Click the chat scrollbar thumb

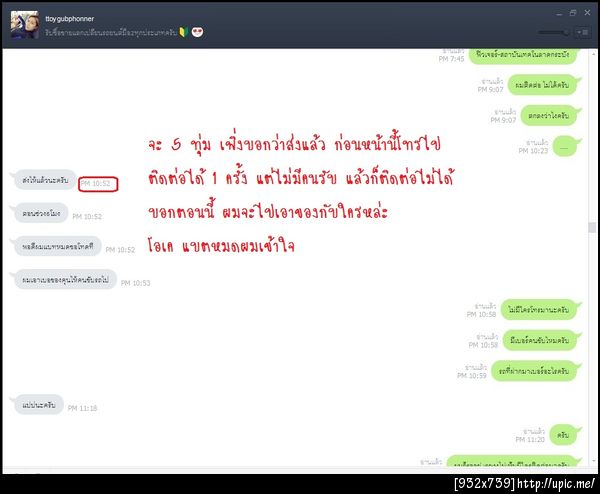(x=592, y=227)
